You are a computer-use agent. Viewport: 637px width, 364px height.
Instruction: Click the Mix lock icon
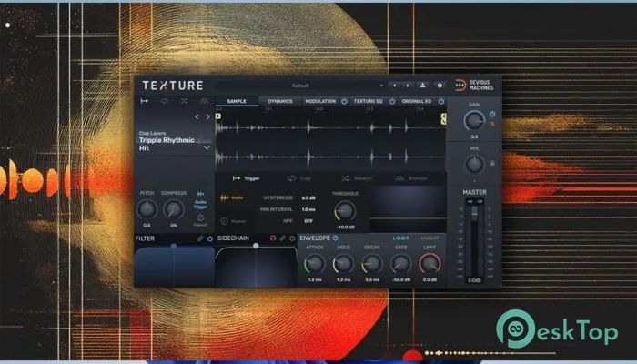[492, 163]
